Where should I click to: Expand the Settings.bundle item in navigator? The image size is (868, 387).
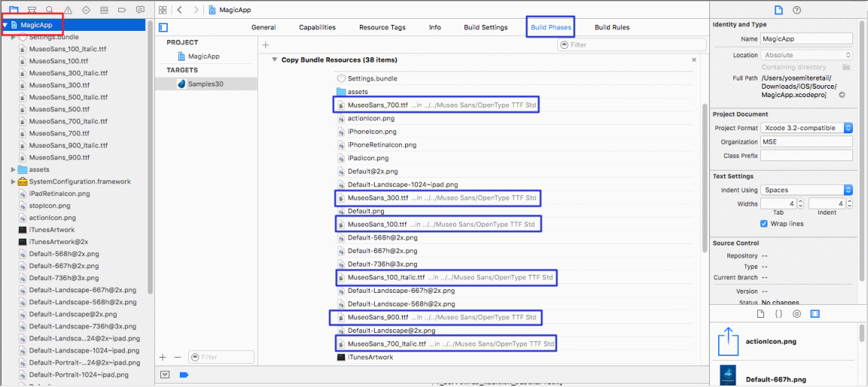pyautogui.click(x=14, y=37)
